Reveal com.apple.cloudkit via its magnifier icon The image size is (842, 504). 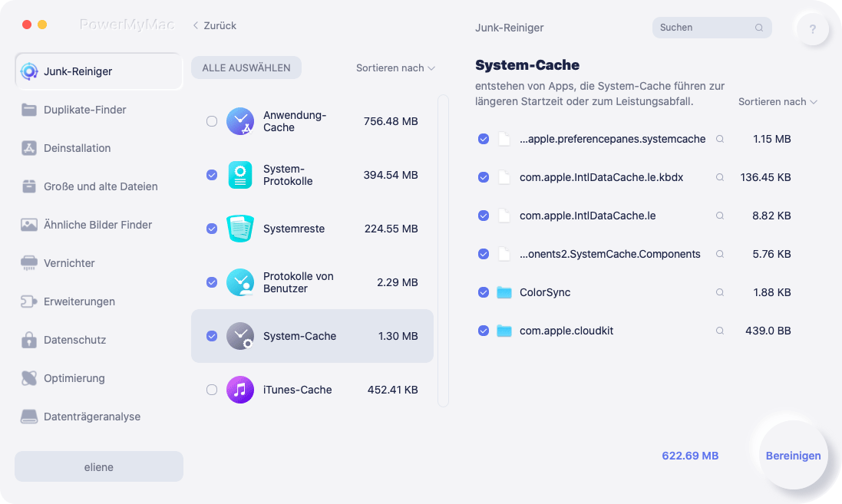point(719,331)
